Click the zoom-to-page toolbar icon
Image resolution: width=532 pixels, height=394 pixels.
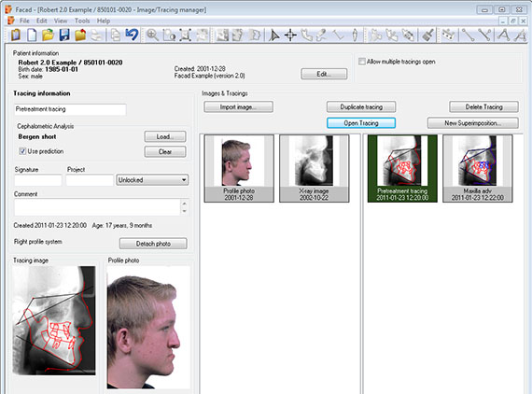169,35
